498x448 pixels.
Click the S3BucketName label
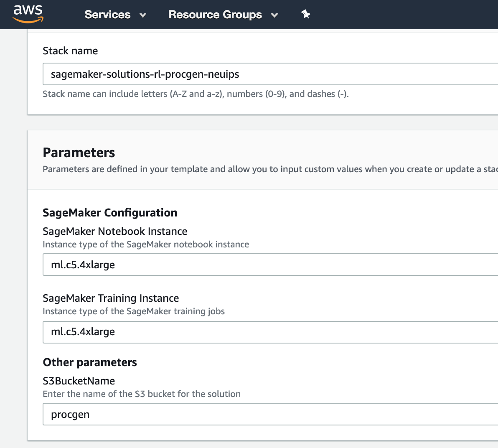coord(79,381)
